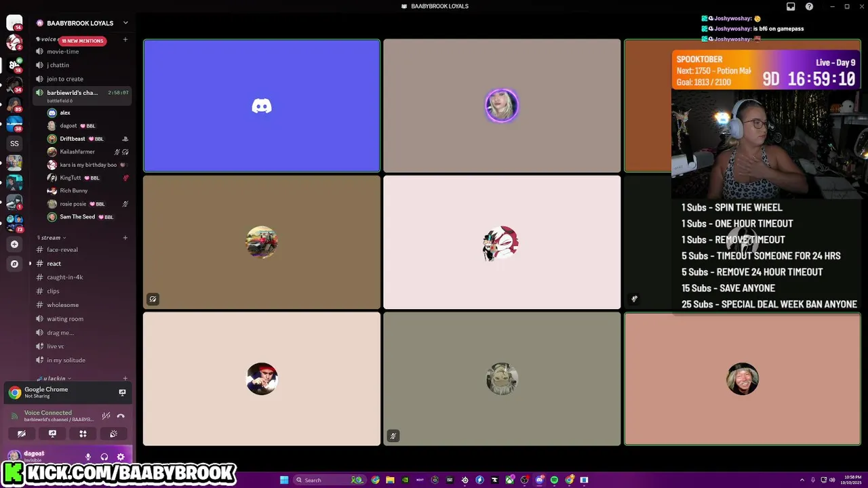Join the 'join to create' channel

click(82, 79)
